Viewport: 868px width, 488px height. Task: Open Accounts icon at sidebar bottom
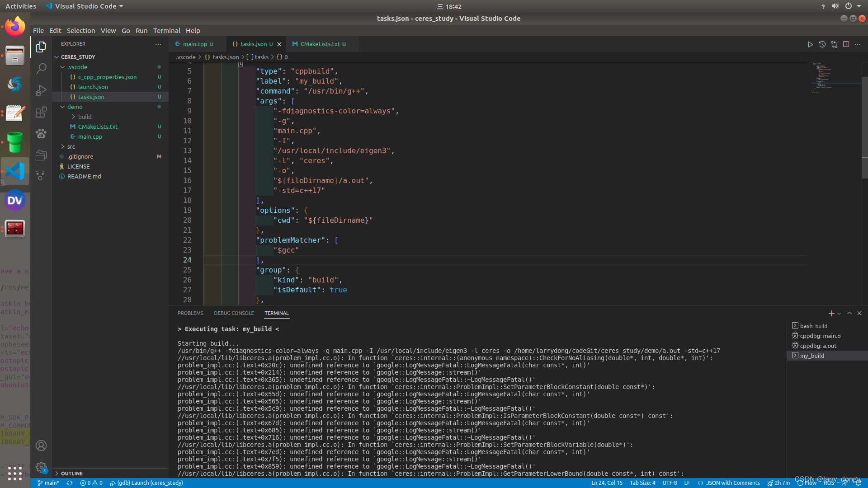(x=41, y=446)
